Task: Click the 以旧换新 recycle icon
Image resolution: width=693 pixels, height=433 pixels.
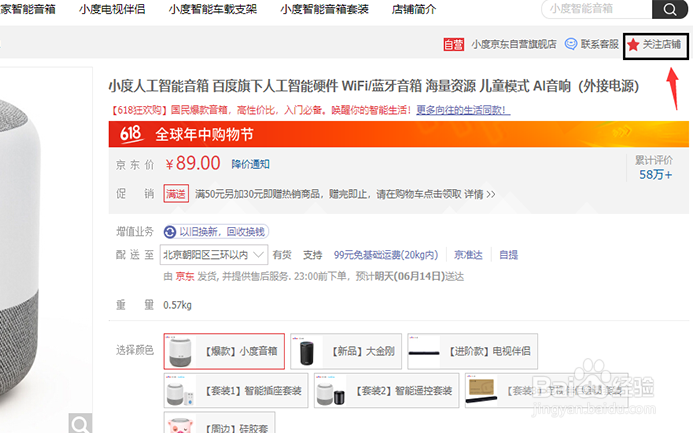Action: click(170, 232)
